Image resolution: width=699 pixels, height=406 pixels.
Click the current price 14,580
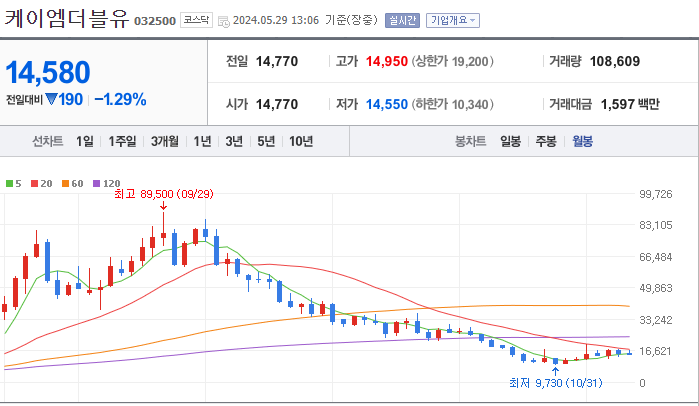[x=48, y=73]
